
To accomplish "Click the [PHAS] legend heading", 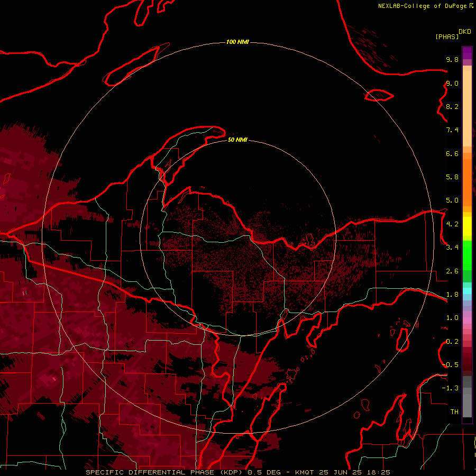I will click(x=447, y=36).
